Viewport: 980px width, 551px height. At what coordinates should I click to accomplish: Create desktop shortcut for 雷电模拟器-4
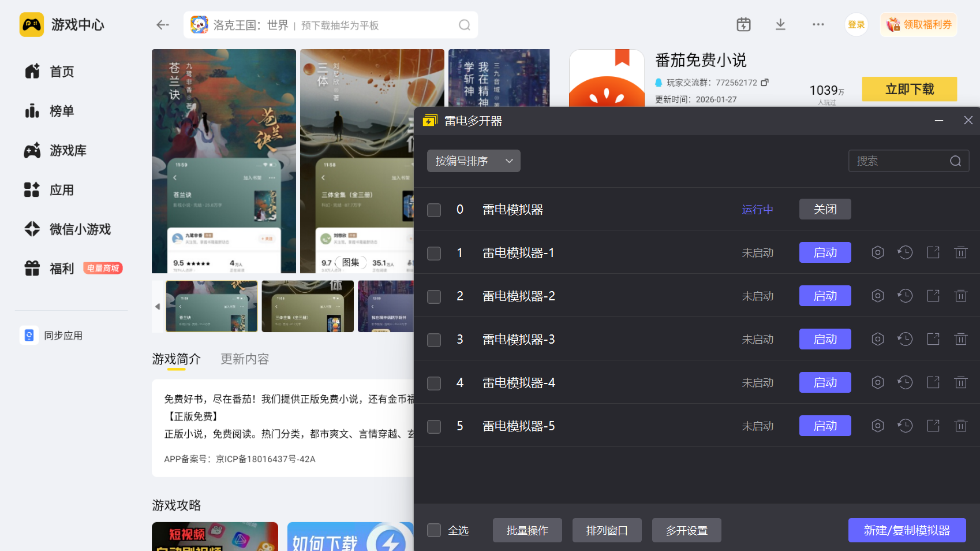(933, 382)
